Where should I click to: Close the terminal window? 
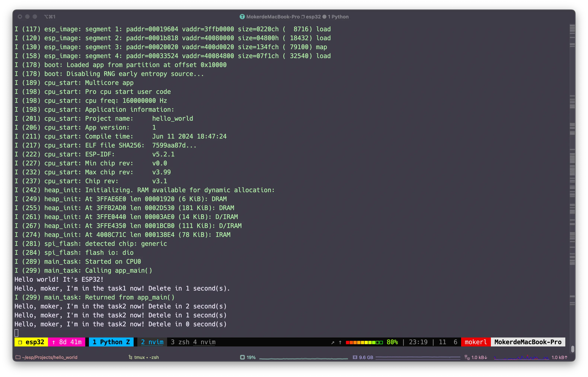[x=20, y=17]
